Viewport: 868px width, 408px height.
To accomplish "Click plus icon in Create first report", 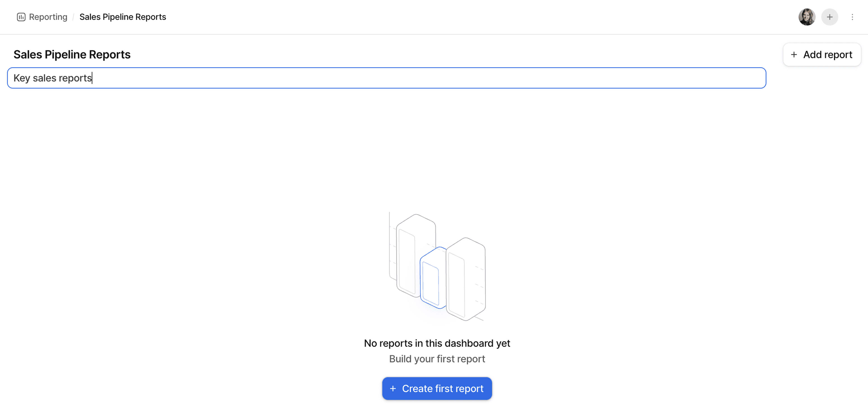I will (x=393, y=389).
